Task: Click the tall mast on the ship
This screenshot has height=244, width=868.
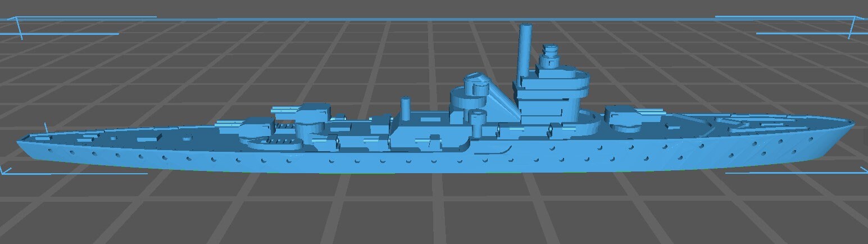Action: 525,51
